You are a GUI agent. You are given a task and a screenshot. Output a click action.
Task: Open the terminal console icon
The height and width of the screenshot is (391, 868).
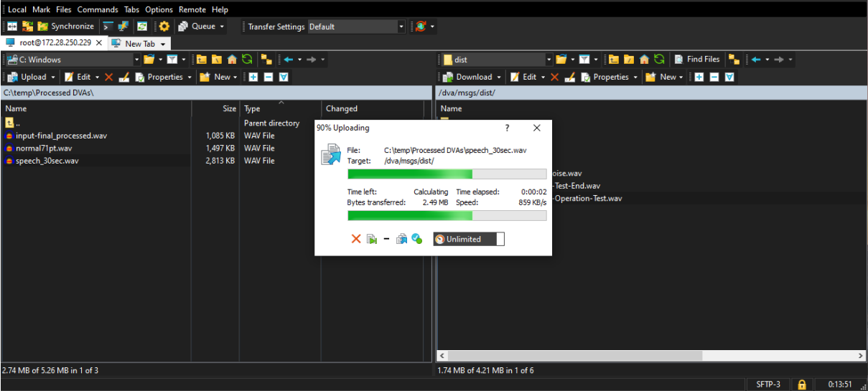(108, 27)
